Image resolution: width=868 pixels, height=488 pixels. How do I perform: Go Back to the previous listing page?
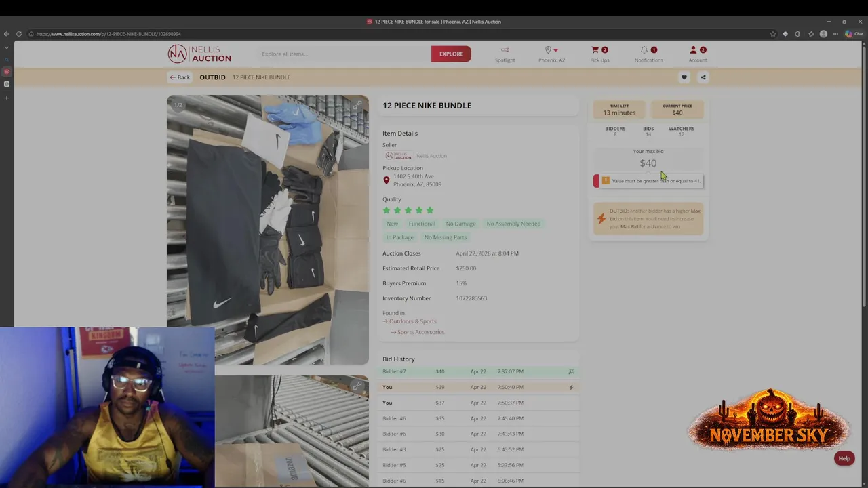[x=180, y=77]
